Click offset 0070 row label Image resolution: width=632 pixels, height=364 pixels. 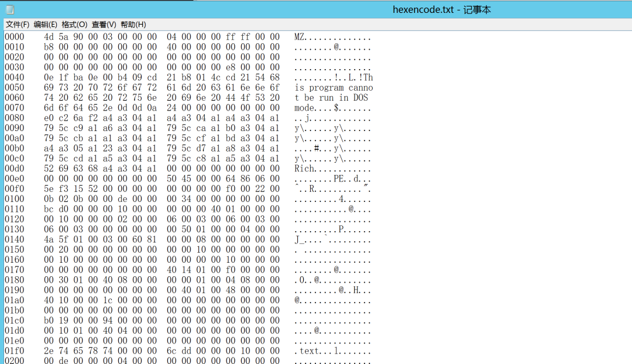click(15, 108)
